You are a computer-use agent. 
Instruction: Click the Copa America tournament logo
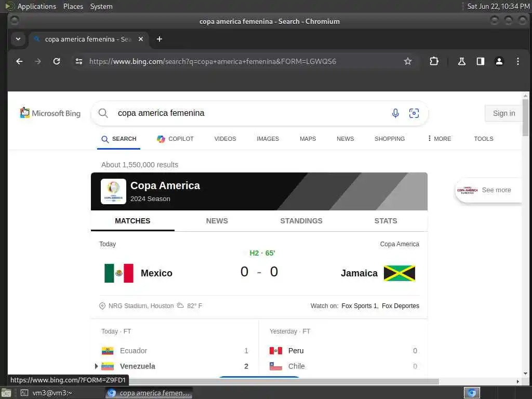(113, 191)
